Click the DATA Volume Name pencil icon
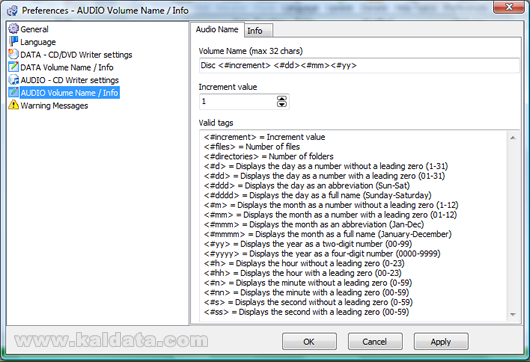 tap(14, 67)
